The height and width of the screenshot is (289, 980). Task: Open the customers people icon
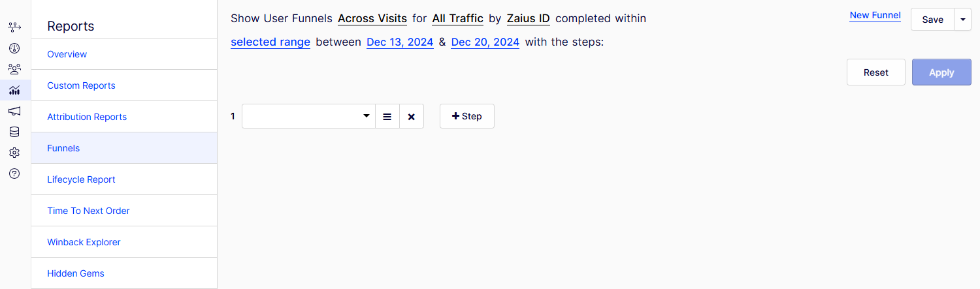pos(14,69)
